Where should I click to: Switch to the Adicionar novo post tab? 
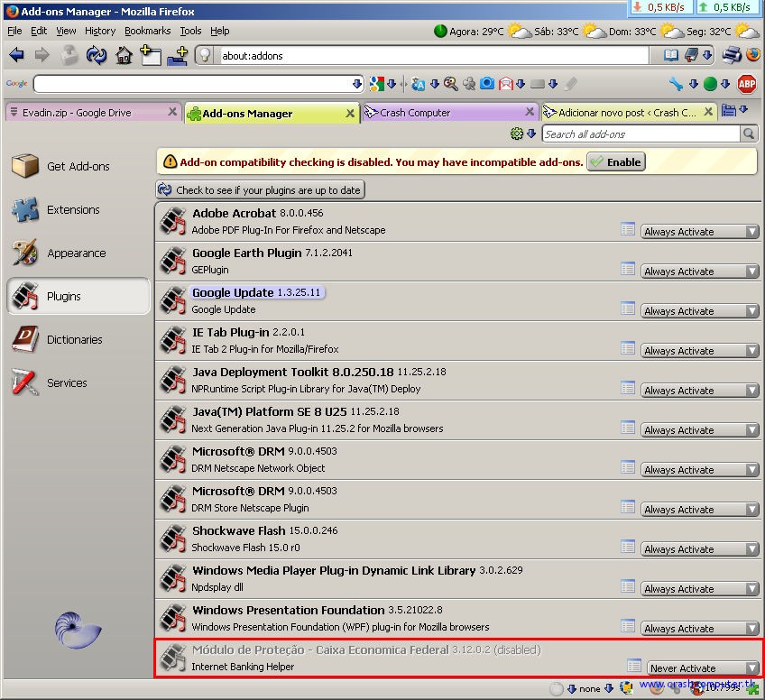[x=628, y=113]
